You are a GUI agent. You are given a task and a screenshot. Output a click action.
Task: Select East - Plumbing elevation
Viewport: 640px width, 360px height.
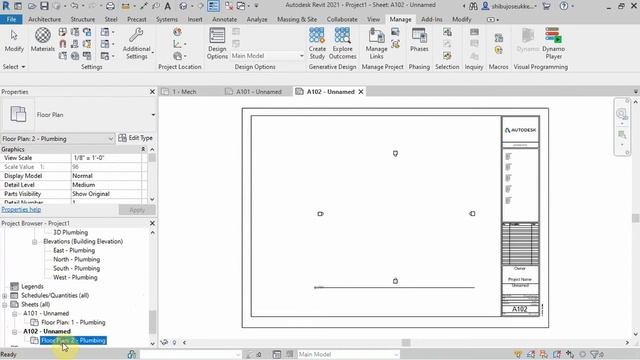74,251
